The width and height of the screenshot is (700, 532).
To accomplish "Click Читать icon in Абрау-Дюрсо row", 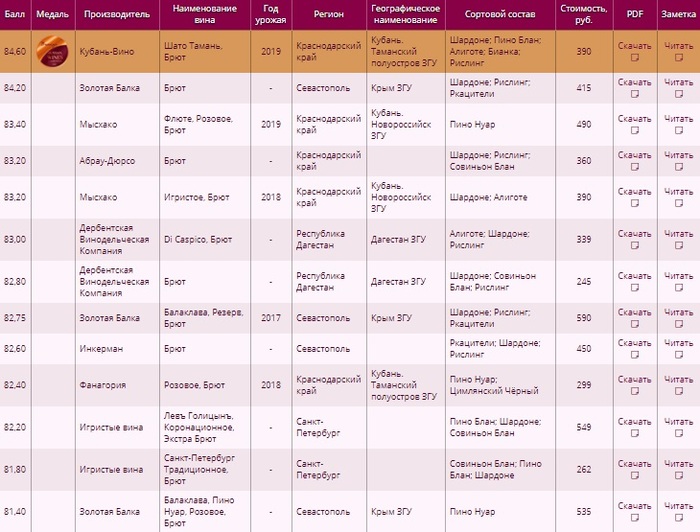I will click(x=679, y=167).
